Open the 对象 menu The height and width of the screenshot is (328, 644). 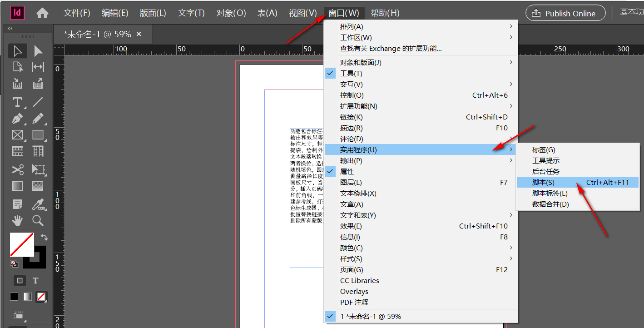pyautogui.click(x=231, y=13)
